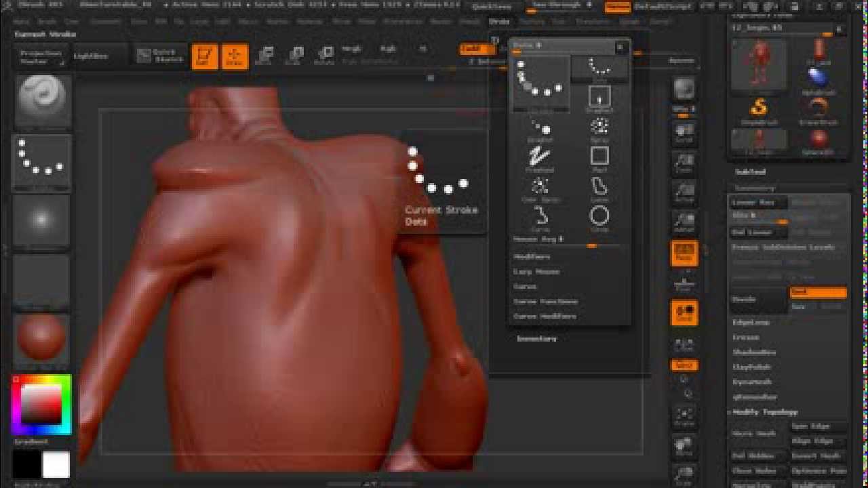Toggle the Local transform button on right shelf

(x=684, y=312)
